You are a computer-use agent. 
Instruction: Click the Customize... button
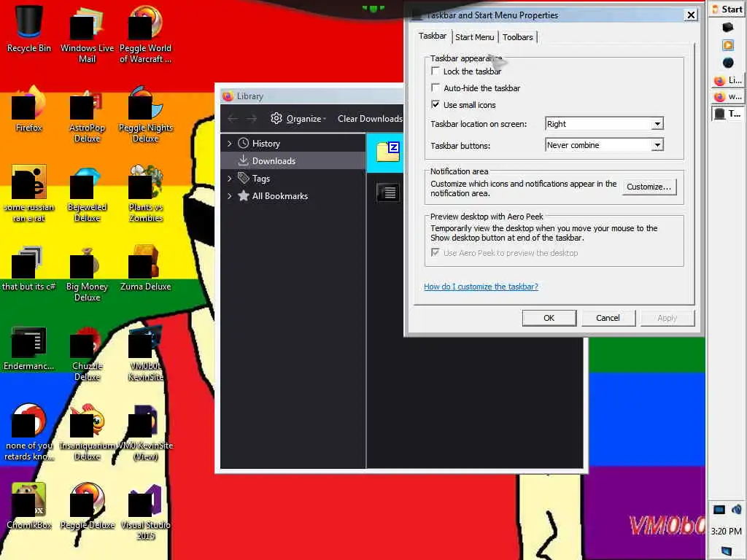pos(649,187)
